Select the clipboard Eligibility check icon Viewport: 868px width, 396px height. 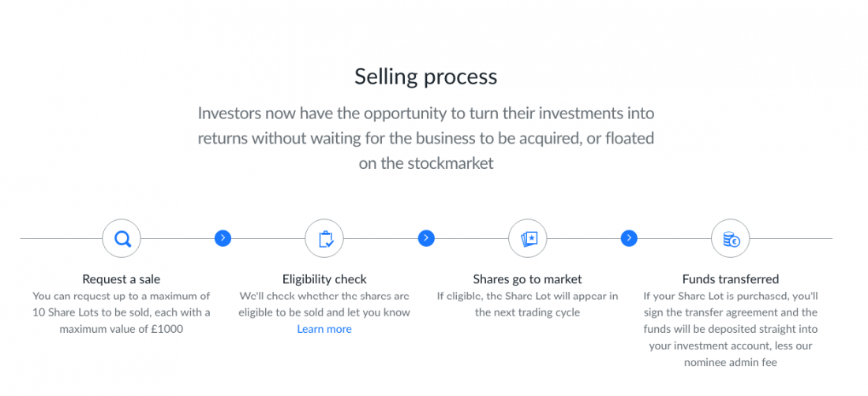(324, 239)
